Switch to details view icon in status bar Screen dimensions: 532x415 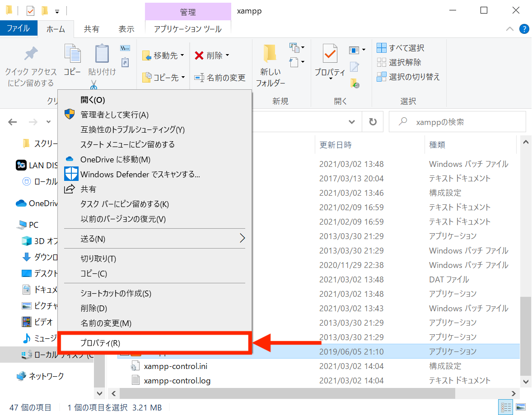(505, 407)
